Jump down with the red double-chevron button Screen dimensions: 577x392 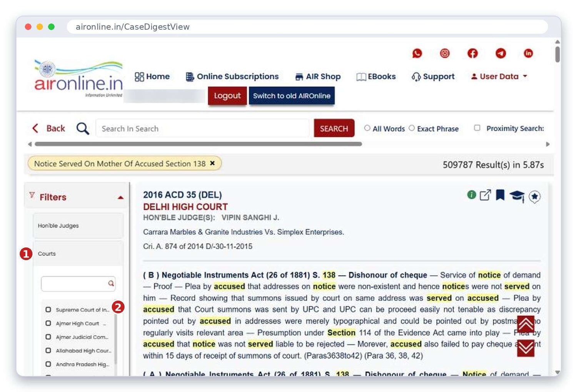point(526,348)
